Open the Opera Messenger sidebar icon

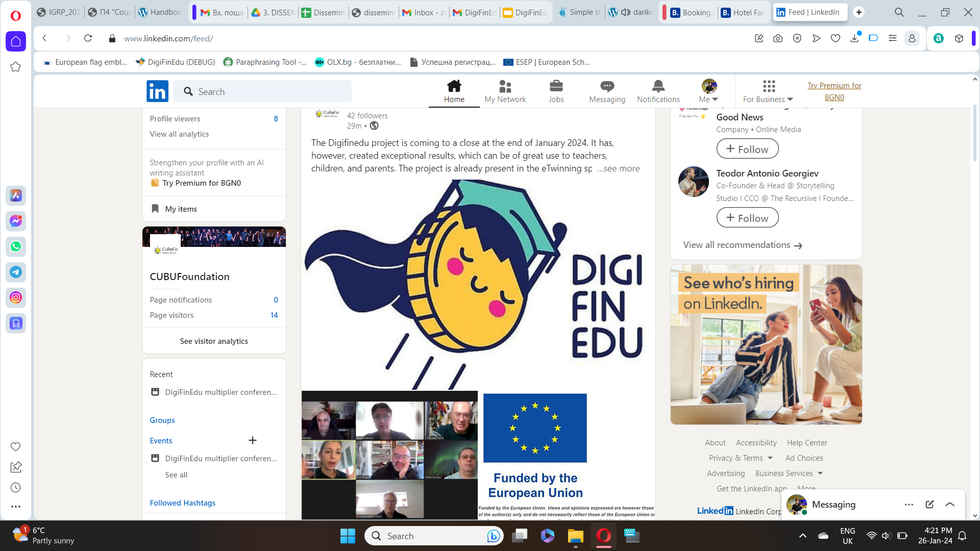[x=16, y=221]
